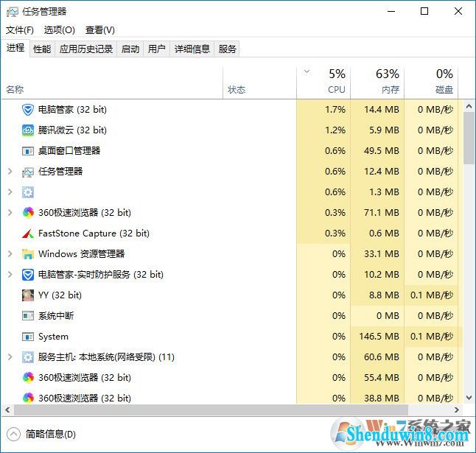Expand the 电脑管家-实时防护服务 group
Screen dimensions: 476x453
10,275
